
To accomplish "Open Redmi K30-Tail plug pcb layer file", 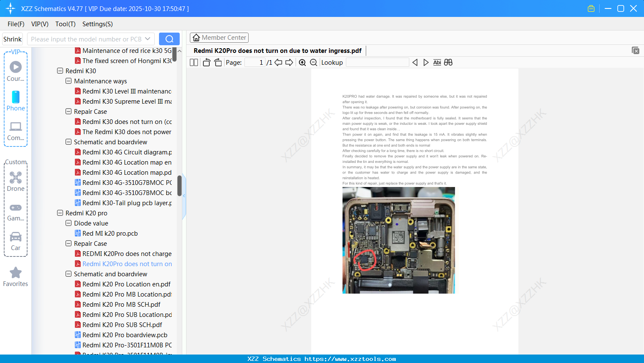I will [x=123, y=203].
